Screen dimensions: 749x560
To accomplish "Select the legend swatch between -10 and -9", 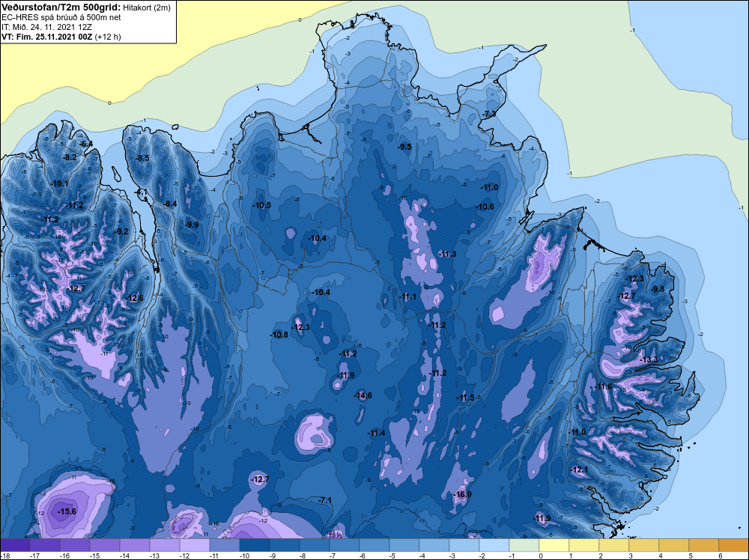I will [255, 545].
